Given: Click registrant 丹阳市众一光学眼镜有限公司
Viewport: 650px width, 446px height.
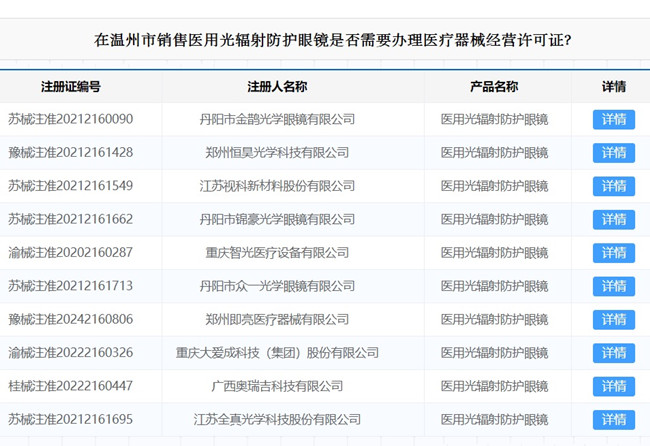Looking at the screenshot, I should [277, 286].
